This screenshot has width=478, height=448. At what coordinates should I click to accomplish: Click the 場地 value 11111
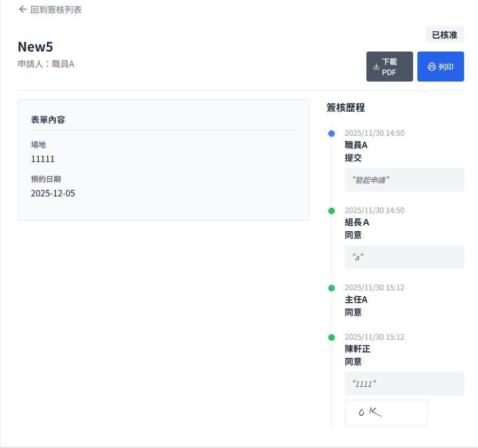coord(43,159)
